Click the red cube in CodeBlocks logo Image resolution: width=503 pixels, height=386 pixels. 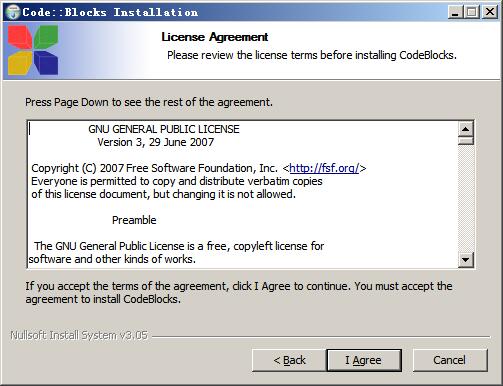tap(20, 38)
